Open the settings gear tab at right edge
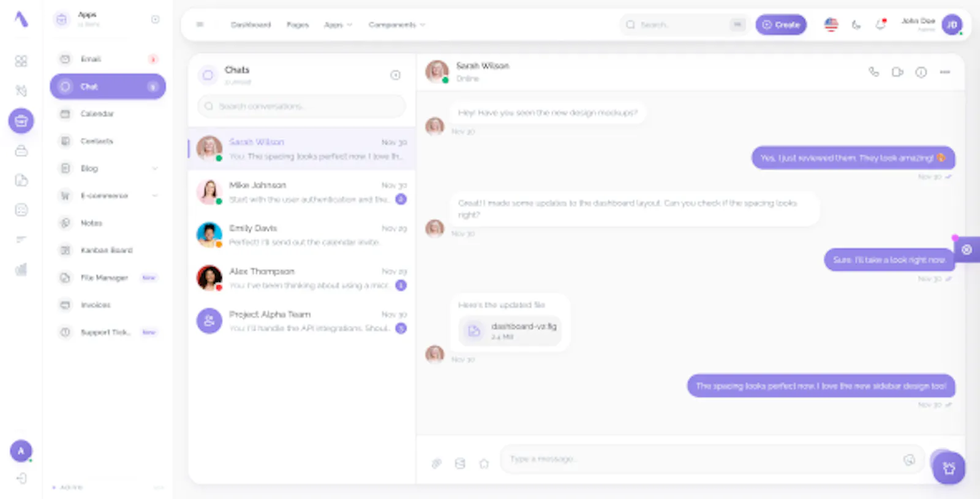The image size is (980, 499). (x=967, y=250)
